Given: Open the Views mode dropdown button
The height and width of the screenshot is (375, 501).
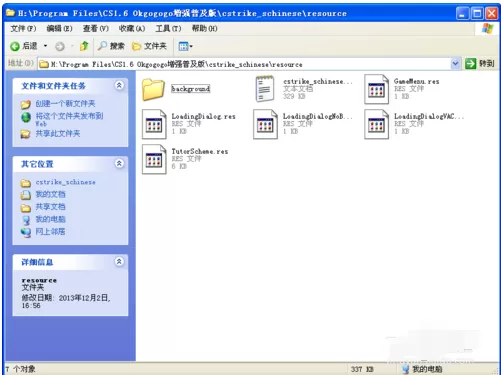Looking at the screenshot, I should [x=185, y=46].
